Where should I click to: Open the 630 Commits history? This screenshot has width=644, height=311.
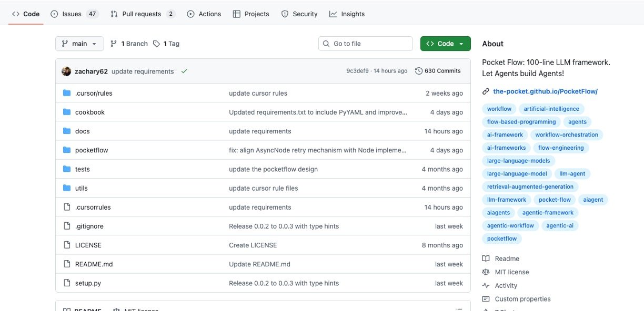click(x=438, y=71)
